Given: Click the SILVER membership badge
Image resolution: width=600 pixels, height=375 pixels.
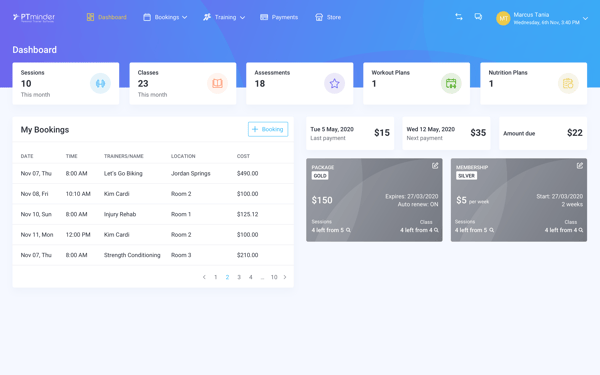Looking at the screenshot, I should [466, 176].
